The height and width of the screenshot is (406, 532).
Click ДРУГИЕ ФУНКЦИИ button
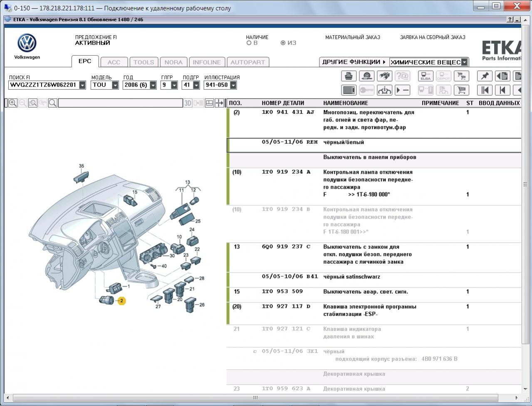click(354, 62)
